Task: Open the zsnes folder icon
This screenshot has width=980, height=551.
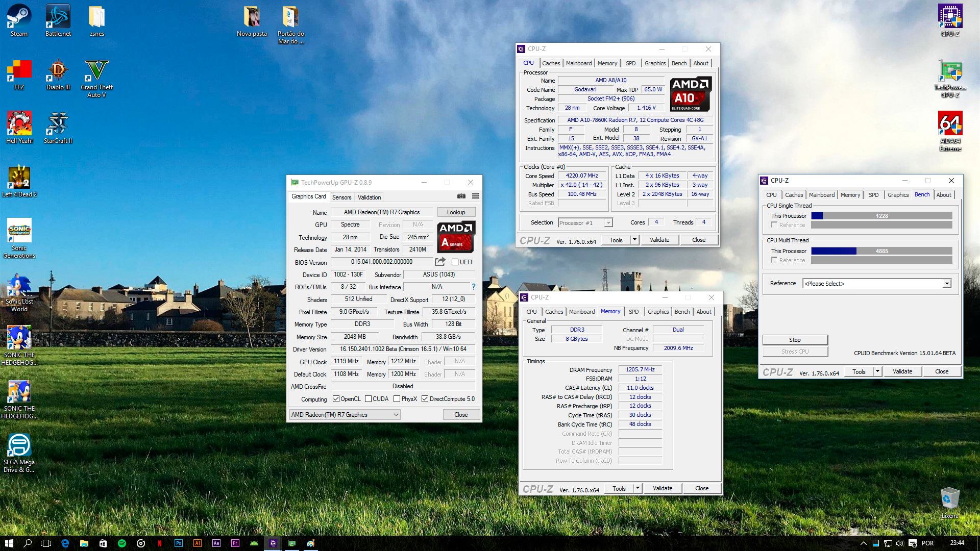Action: pos(96,20)
